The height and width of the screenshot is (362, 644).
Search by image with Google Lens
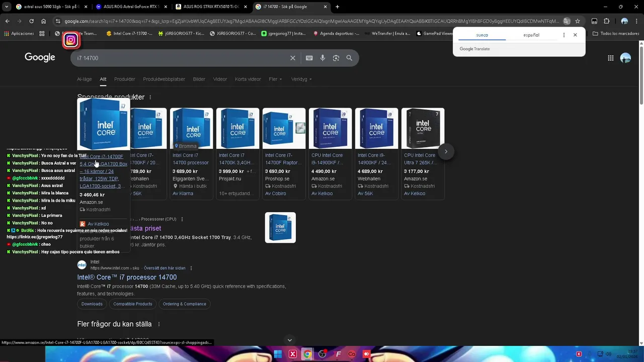coord(336,58)
